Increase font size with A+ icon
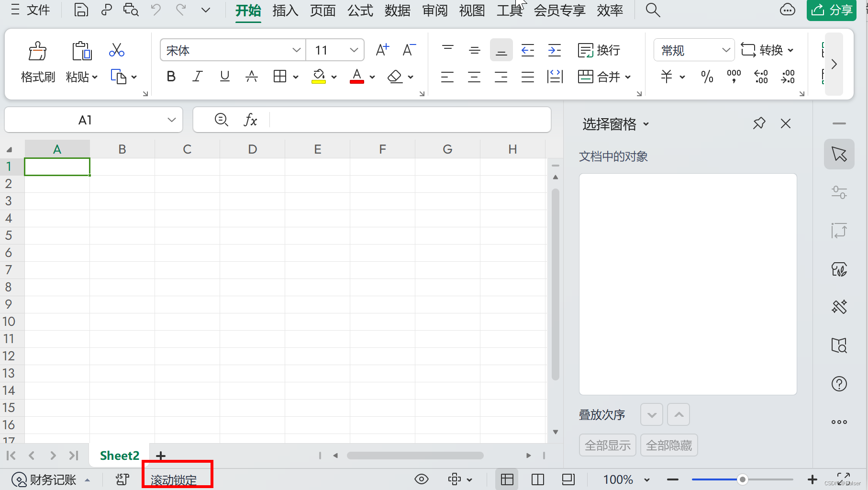The width and height of the screenshot is (868, 490). pos(382,50)
